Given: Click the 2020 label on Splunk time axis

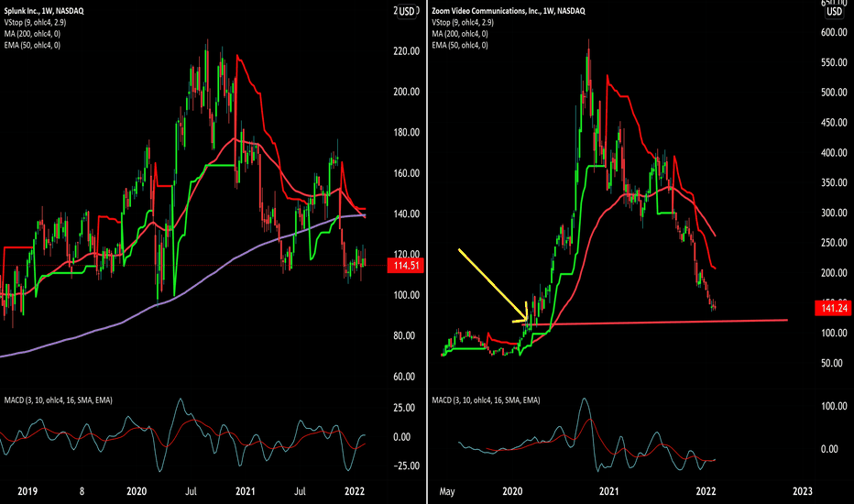Looking at the screenshot, I should [137, 491].
